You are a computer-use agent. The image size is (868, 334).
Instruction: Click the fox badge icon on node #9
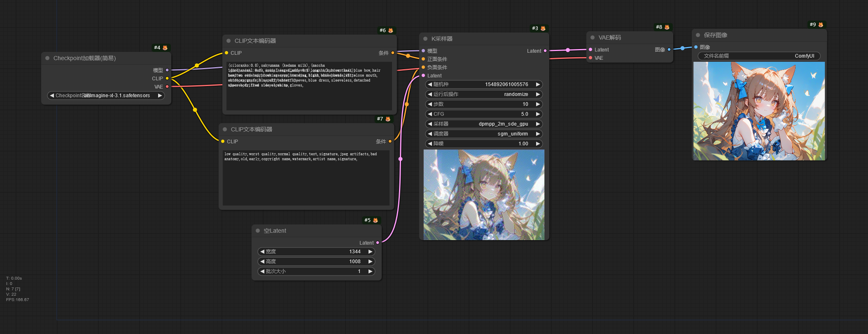click(821, 25)
